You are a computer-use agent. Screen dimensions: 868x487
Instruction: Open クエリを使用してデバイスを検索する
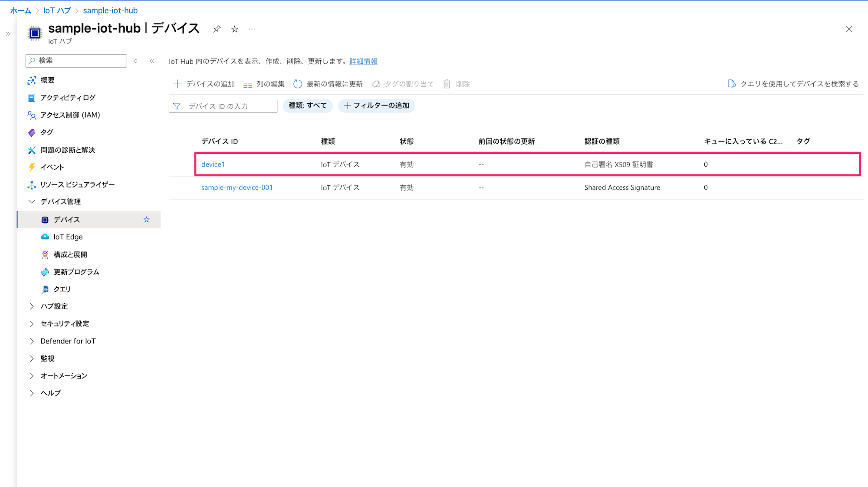793,84
